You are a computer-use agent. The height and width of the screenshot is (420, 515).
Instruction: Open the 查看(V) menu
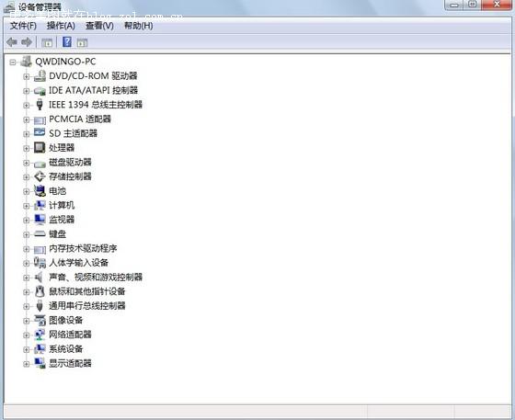[99, 26]
